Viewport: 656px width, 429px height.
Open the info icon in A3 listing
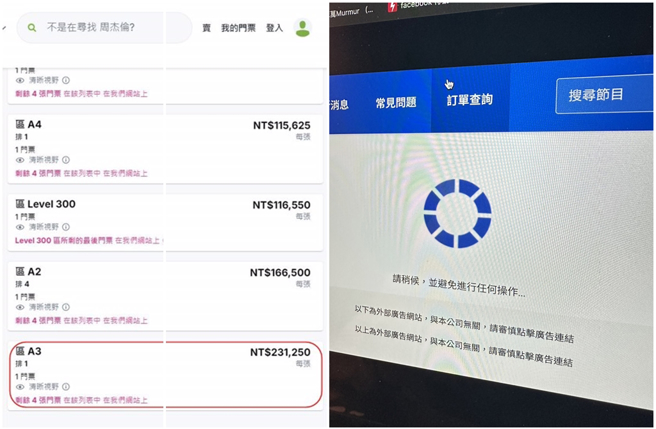[66, 387]
